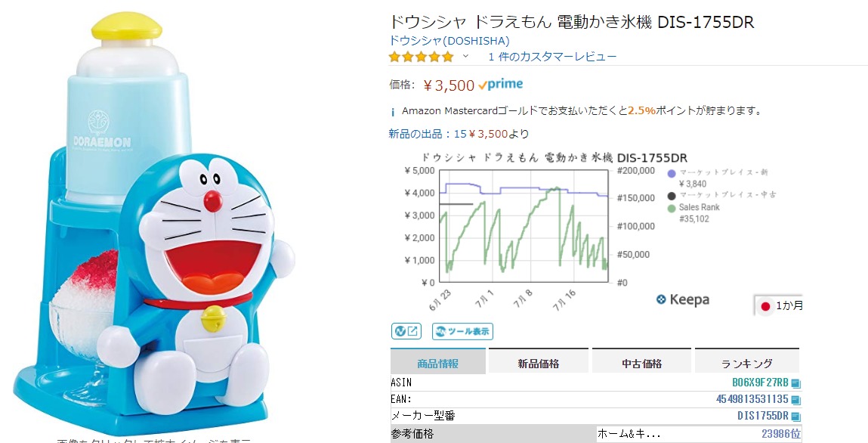Open the 1か月 time range selector
Screen dimensions: 868x443
[x=778, y=305]
